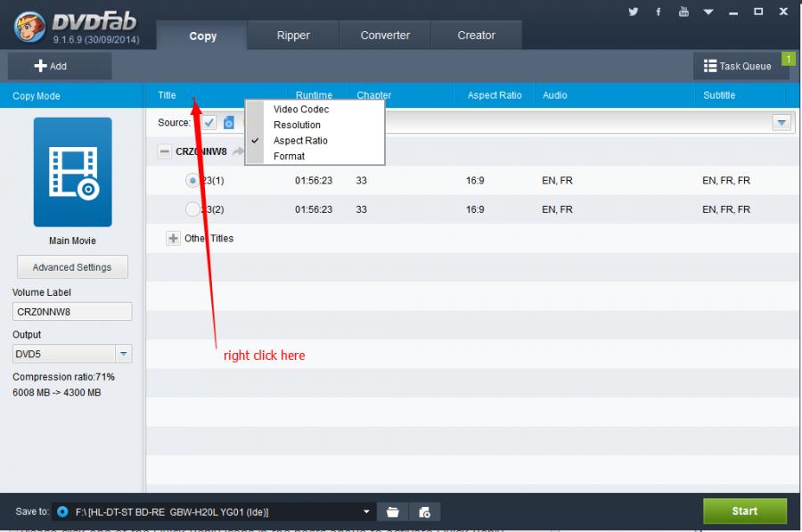Viewport: 802px width, 532px height.
Task: Click the blue disc icon in Source row
Action: tap(229, 123)
